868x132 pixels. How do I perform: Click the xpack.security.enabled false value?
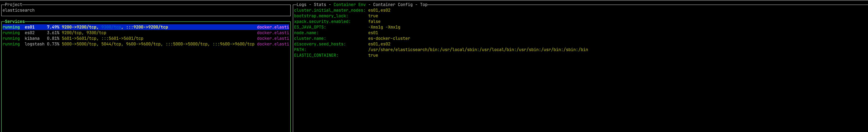374,21
